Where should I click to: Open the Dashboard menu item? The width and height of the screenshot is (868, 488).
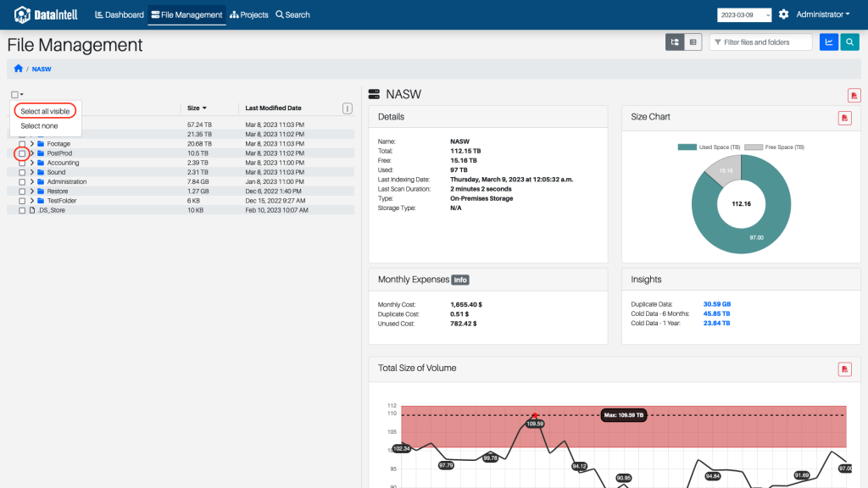tap(120, 15)
